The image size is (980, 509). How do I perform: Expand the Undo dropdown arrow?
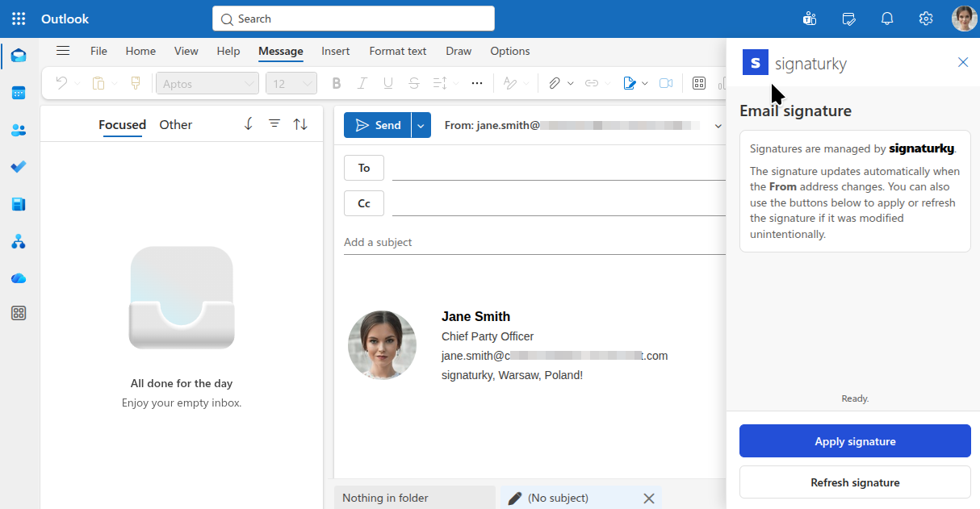(77, 83)
